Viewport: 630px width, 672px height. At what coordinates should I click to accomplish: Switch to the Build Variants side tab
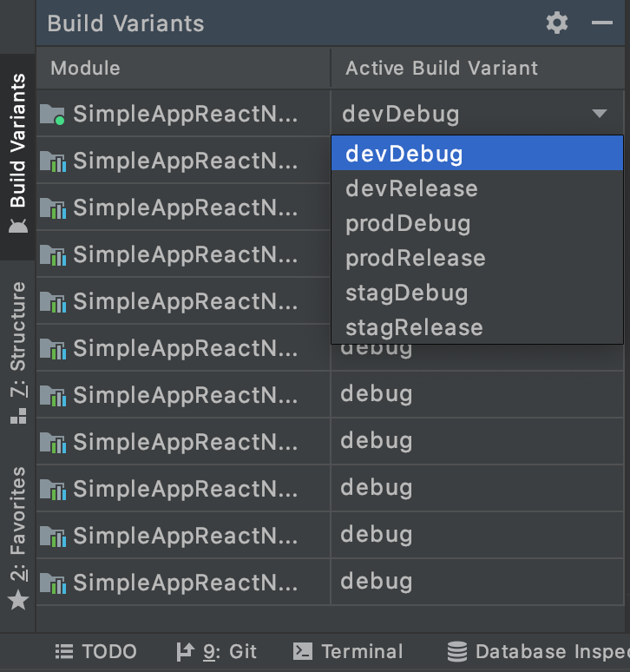(x=18, y=143)
